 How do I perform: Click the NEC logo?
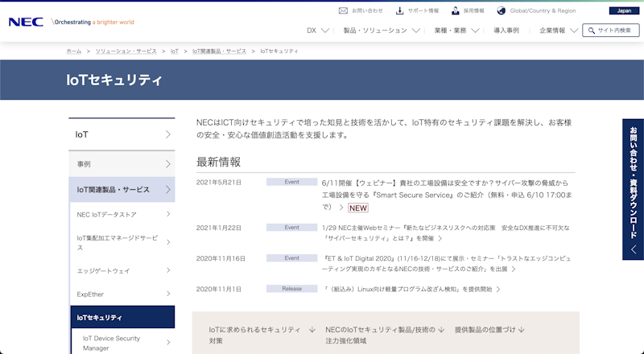click(x=27, y=23)
